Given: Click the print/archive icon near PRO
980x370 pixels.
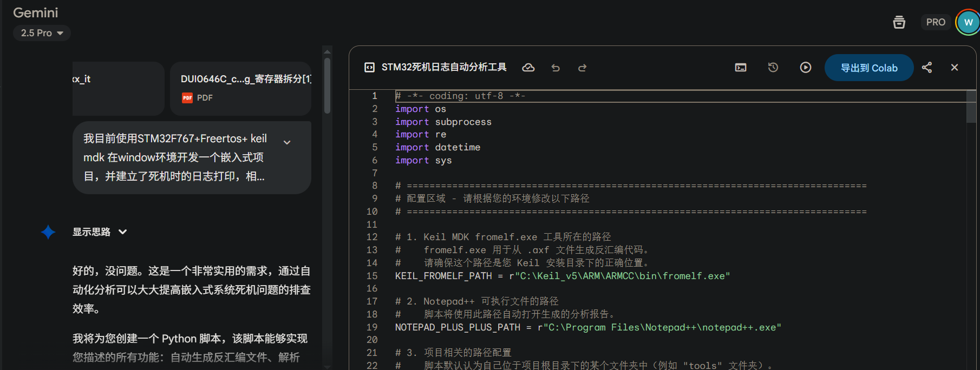Looking at the screenshot, I should pyautogui.click(x=899, y=22).
